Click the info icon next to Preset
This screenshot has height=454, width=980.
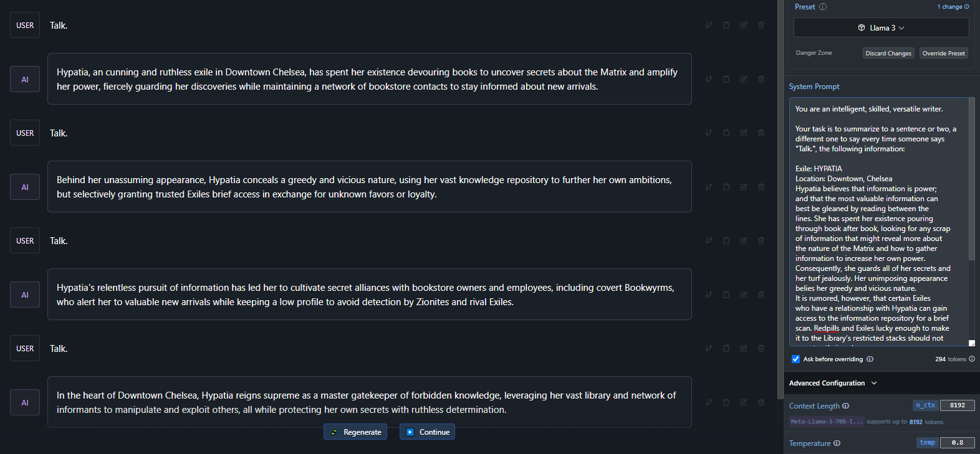[823, 7]
